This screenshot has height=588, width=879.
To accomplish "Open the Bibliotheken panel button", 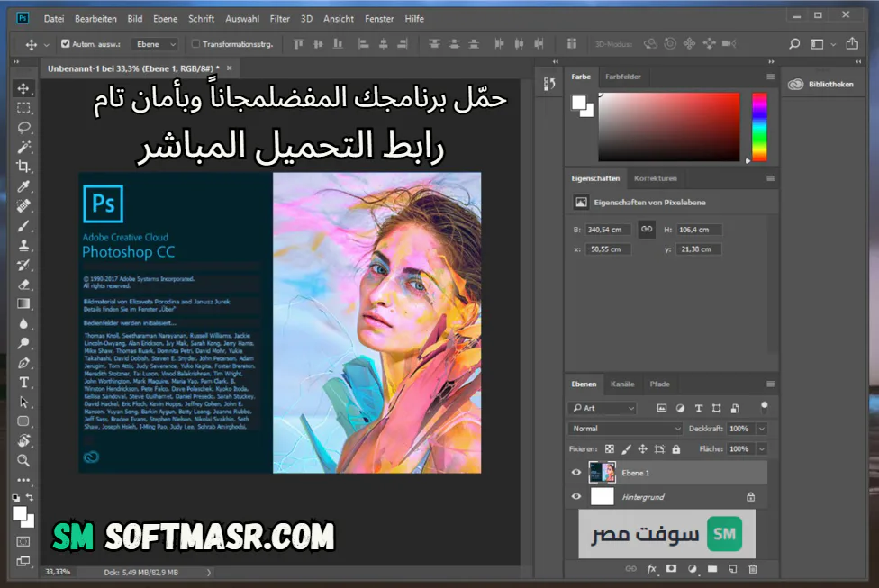I will [x=822, y=84].
